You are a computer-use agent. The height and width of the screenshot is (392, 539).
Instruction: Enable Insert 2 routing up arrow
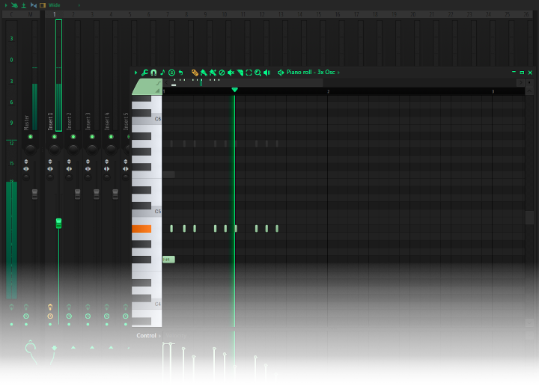tap(73, 348)
